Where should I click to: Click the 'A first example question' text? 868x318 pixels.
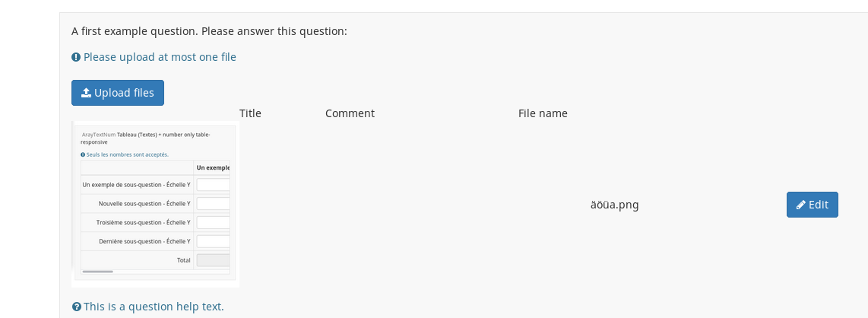(209, 31)
